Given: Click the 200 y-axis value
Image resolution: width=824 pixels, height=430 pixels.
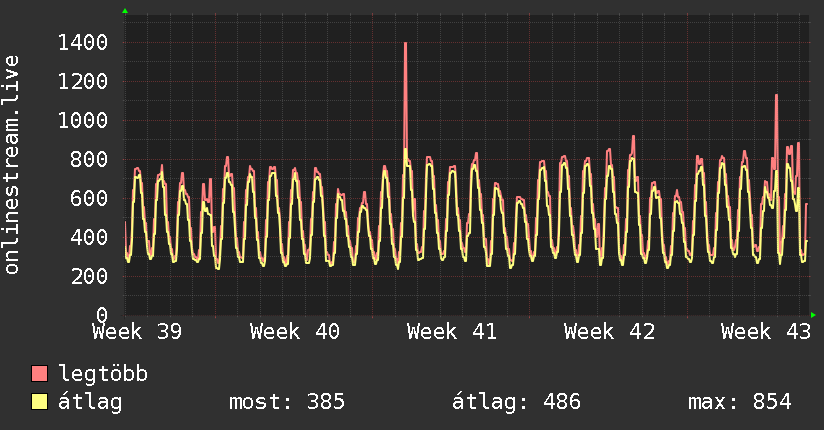Looking at the screenshot, I should 89,276.
